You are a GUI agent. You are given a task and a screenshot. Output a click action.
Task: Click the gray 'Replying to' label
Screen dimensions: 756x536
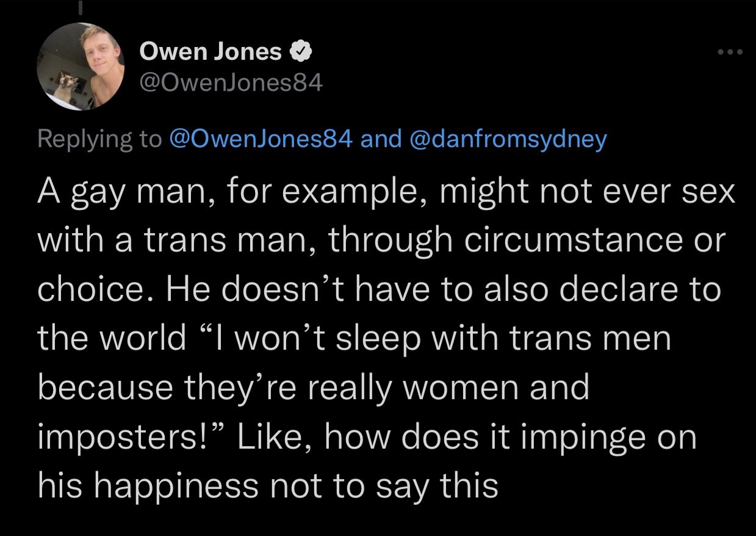[98, 140]
